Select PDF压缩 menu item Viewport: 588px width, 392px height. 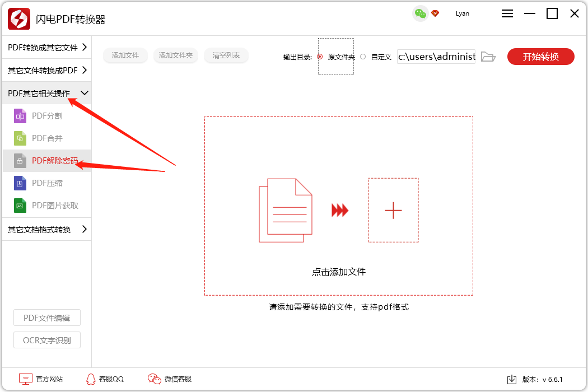(x=47, y=183)
